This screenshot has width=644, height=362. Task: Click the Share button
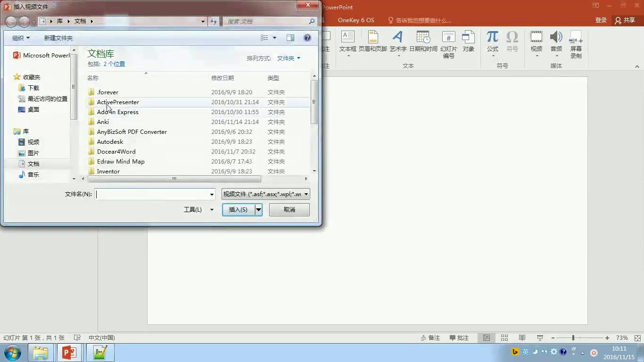point(625,20)
